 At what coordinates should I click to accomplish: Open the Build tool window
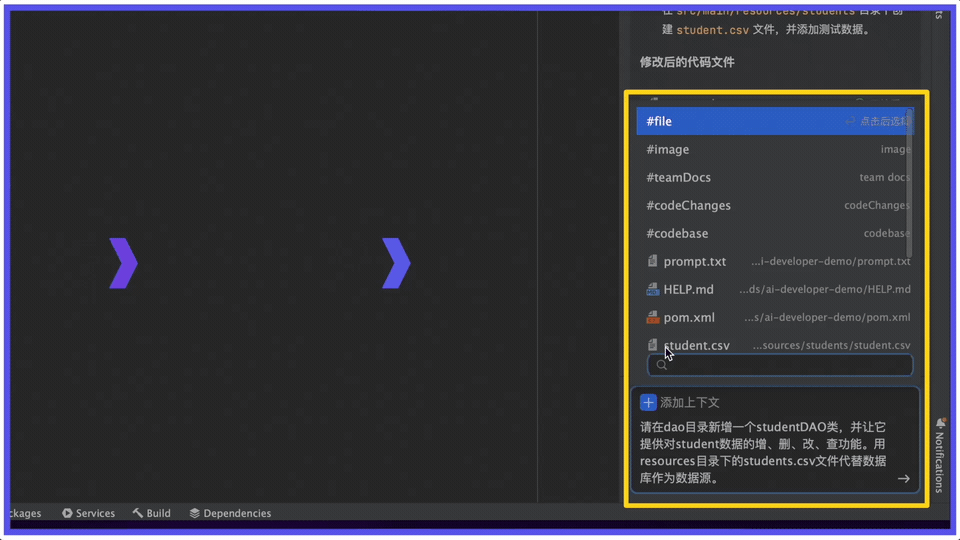(x=151, y=513)
